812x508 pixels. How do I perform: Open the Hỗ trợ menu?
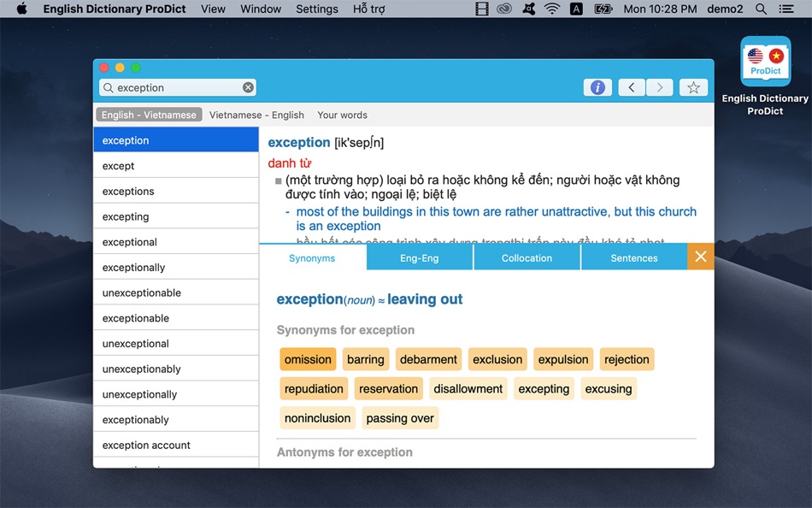click(x=368, y=9)
